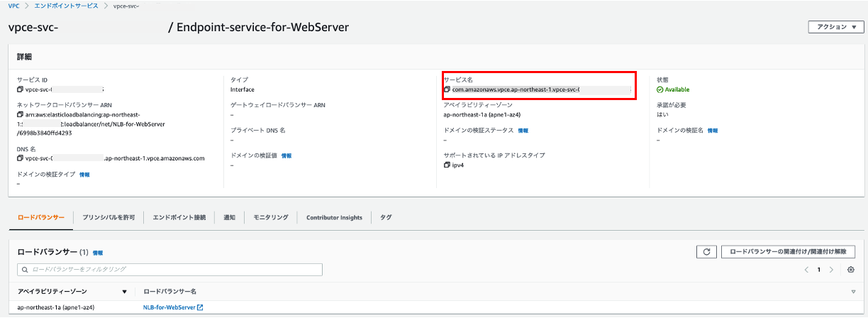Image resolution: width=868 pixels, height=318 pixels.
Task: Switch to the ロードバランサー tab
Action: pyautogui.click(x=41, y=217)
